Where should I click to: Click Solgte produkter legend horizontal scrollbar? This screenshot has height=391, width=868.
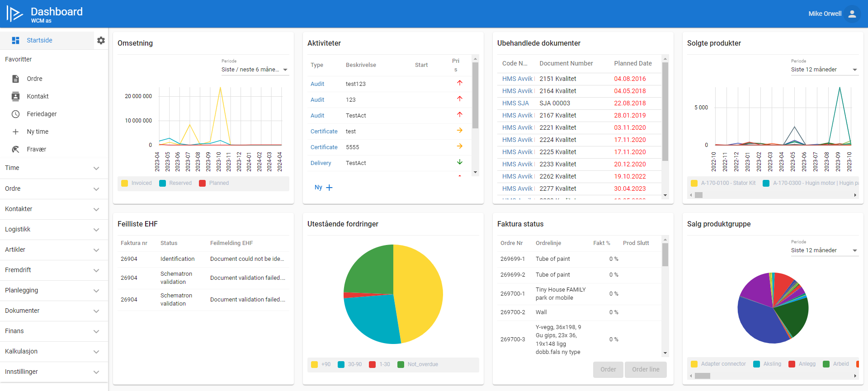point(699,195)
